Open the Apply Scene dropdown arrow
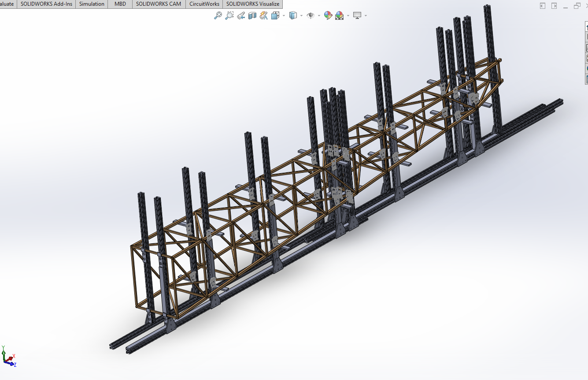Screen dimensions: 588x380 click(348, 15)
